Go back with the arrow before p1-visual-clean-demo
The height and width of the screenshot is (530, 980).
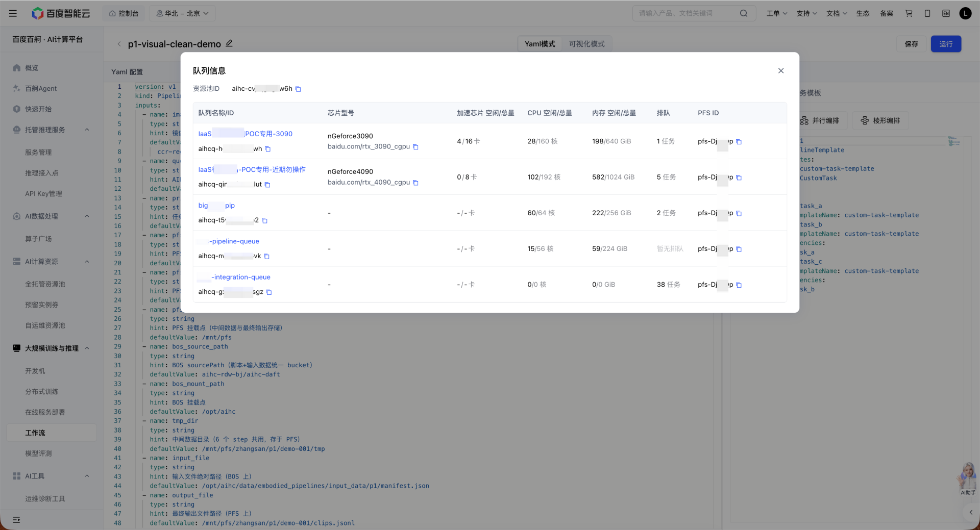tap(119, 44)
